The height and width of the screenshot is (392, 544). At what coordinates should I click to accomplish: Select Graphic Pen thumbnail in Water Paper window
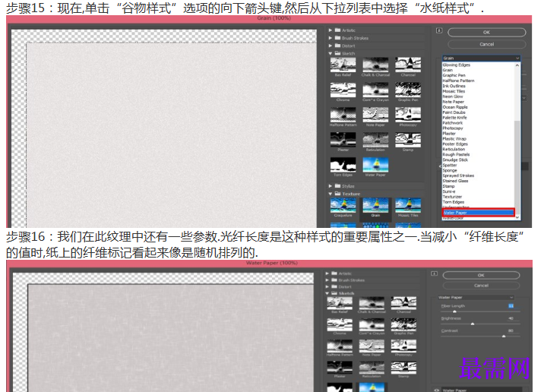403,324
